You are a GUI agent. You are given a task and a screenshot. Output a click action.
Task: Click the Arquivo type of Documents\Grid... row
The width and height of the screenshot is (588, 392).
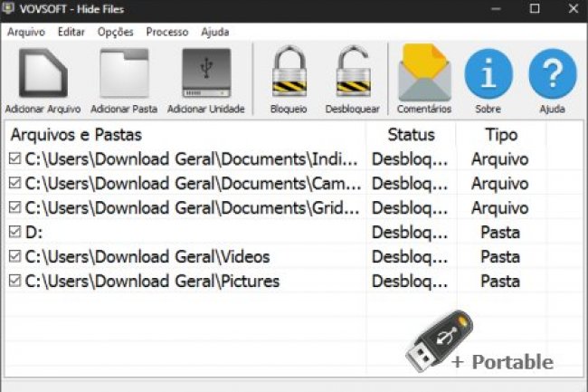[x=500, y=208]
